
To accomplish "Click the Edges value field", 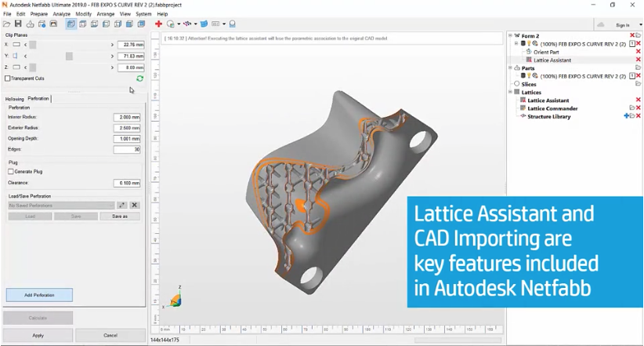I will point(127,149).
